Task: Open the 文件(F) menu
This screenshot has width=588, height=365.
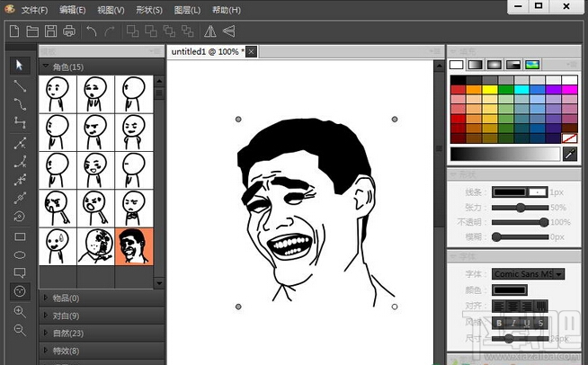Action: (35, 10)
